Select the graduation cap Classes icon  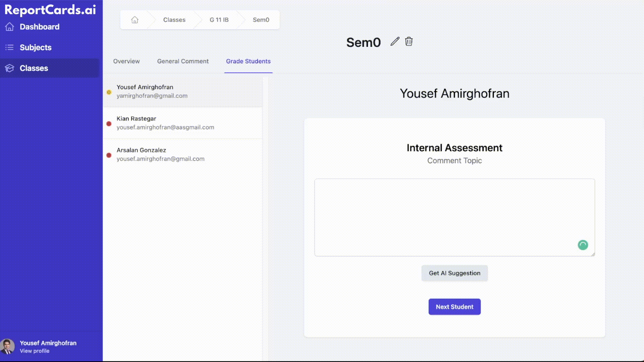point(10,68)
